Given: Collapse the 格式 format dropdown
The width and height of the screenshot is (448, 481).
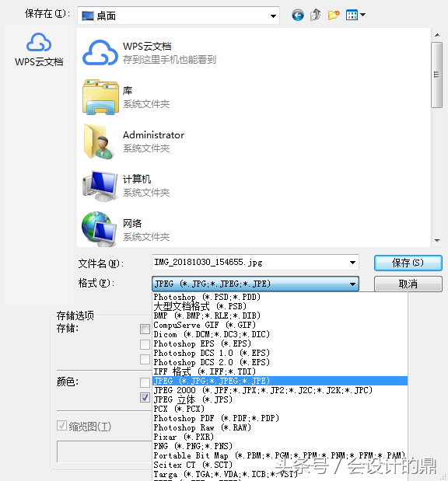Looking at the screenshot, I should coord(353,284).
